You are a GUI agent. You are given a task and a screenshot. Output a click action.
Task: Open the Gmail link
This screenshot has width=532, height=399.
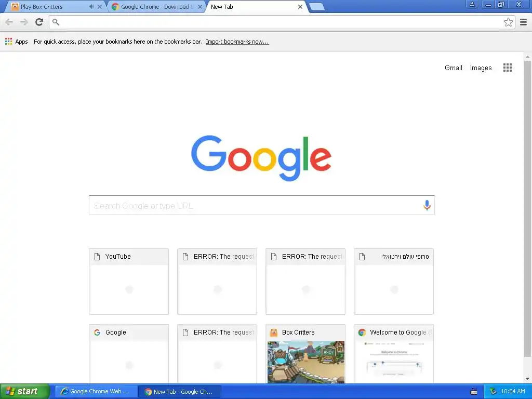453,68
